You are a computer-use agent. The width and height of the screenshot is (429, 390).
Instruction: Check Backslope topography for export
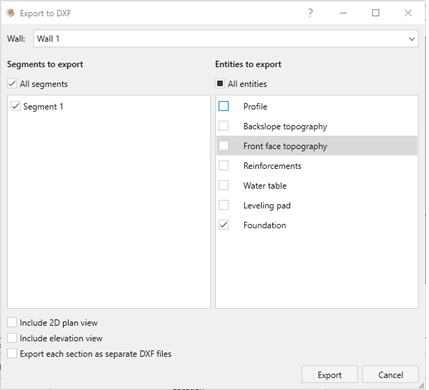tap(224, 126)
